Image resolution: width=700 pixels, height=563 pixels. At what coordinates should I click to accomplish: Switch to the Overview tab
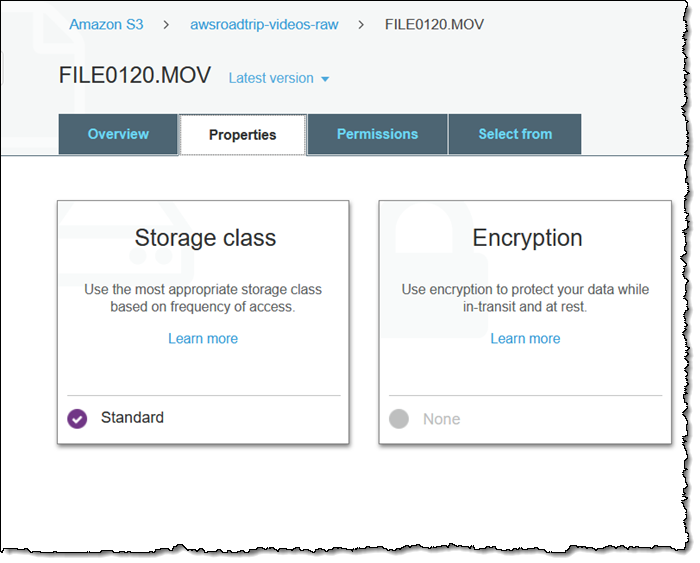118,134
